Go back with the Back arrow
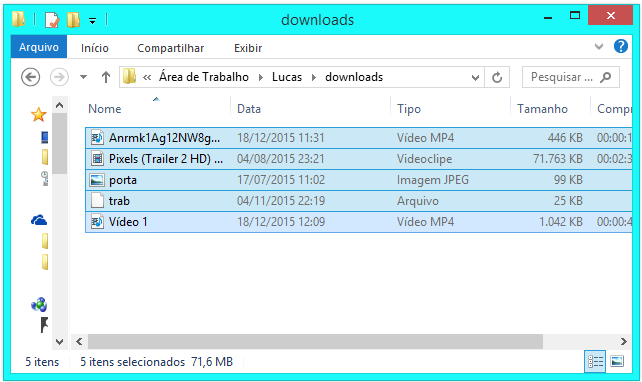Viewport: 642px width, 382px height. (x=31, y=77)
